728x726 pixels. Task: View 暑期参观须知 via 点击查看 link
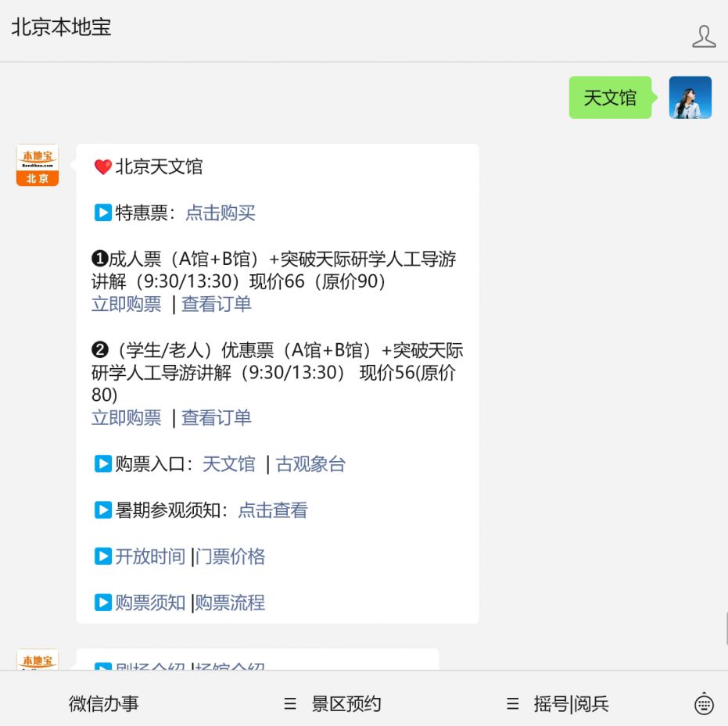[273, 510]
